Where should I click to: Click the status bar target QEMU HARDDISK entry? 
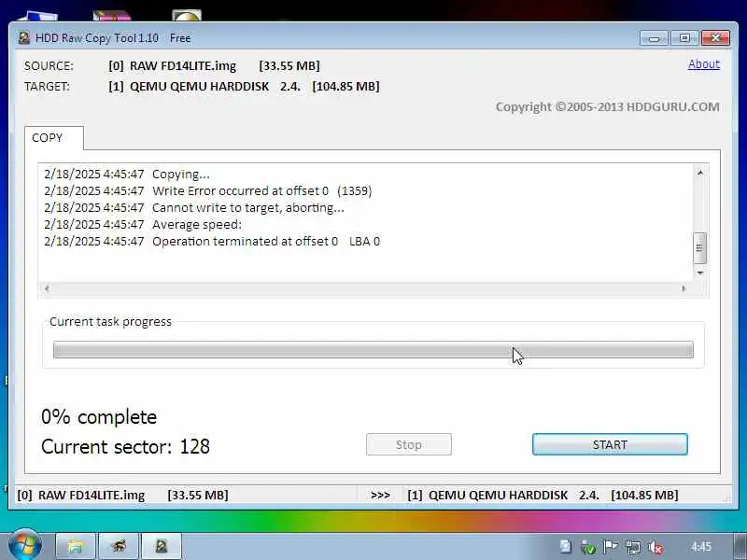coord(543,496)
